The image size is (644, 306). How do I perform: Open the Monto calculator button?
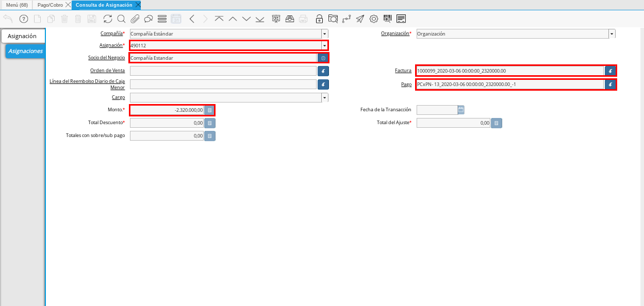(x=209, y=110)
